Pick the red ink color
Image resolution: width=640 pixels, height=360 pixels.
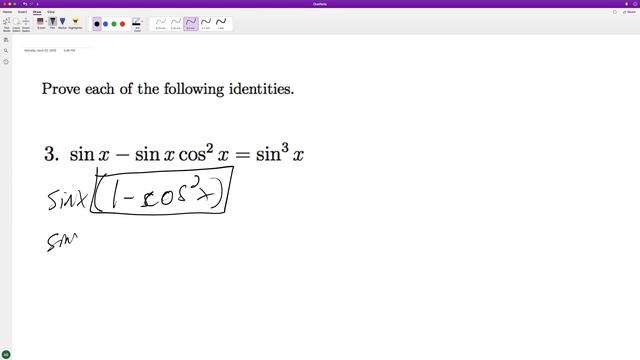(x=122, y=24)
